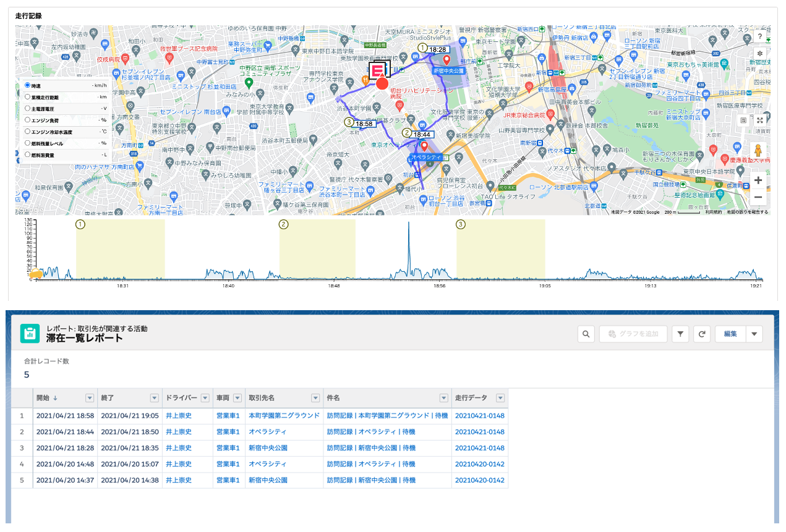Open オペラシティ account link in row 4
This screenshot has width=786, height=532.
tap(268, 464)
